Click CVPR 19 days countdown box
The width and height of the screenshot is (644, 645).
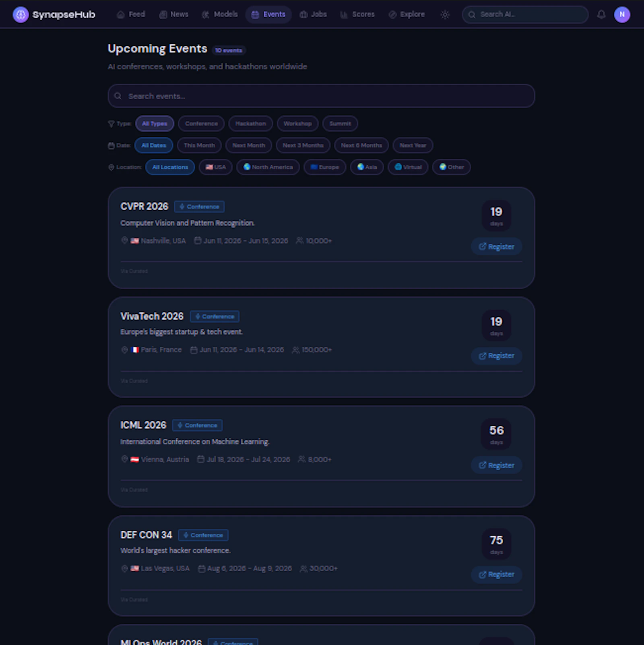coord(496,215)
